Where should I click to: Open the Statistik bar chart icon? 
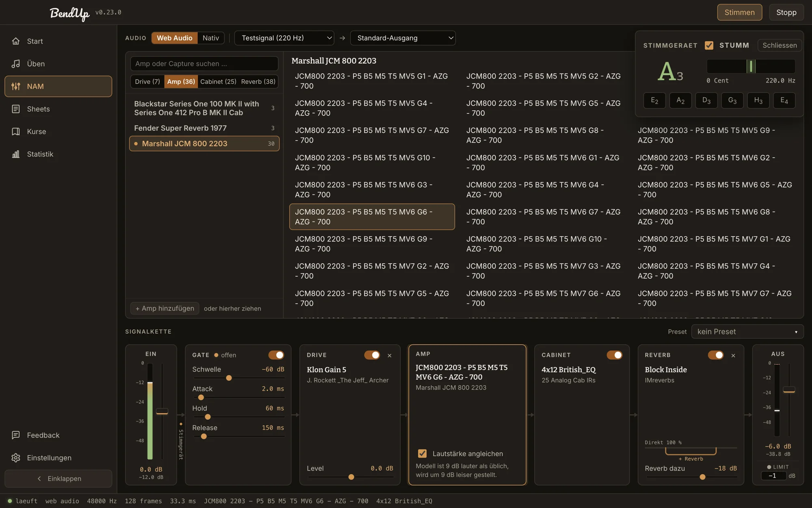(x=16, y=154)
